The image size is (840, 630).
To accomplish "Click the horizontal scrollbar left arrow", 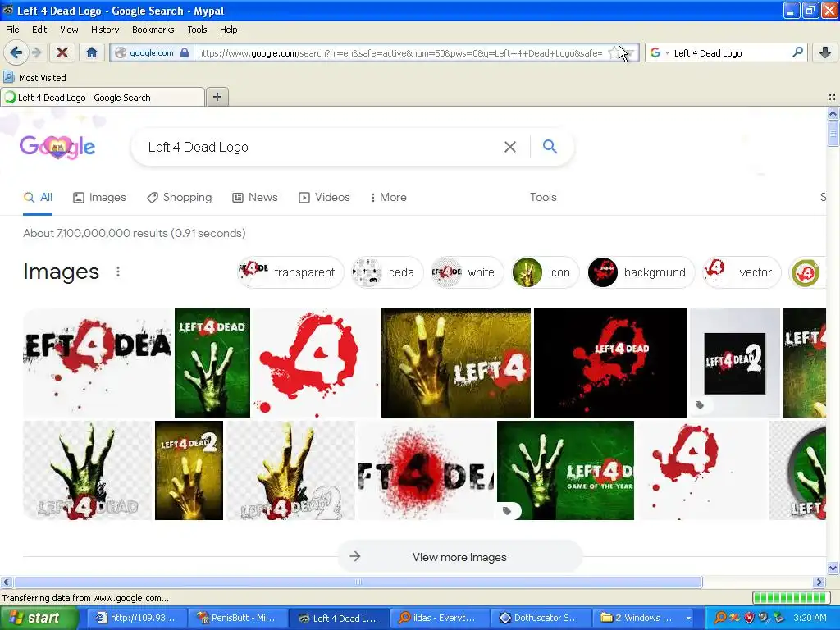I will coord(7,582).
